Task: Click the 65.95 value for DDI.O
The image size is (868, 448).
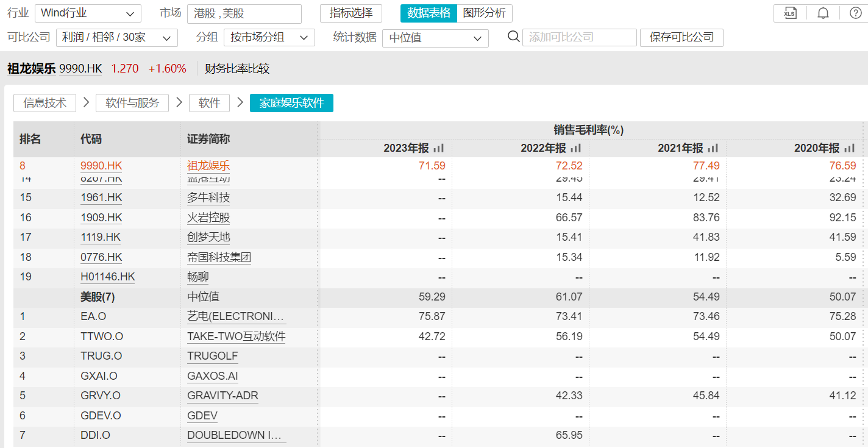Action: click(569, 435)
